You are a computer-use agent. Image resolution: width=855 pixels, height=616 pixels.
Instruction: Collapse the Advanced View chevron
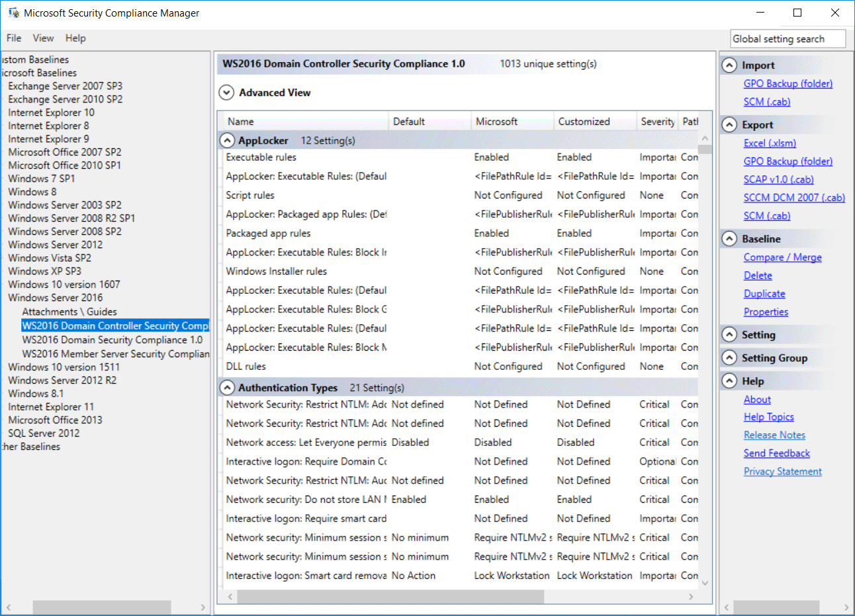[x=226, y=93]
